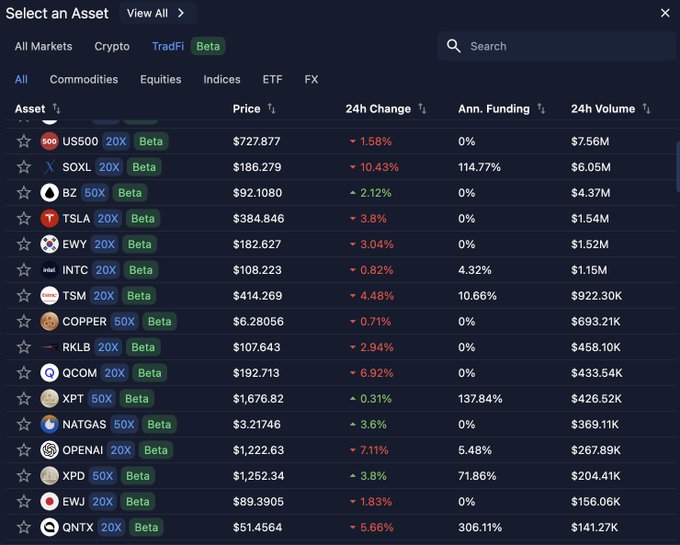Click QNTX funding 306.11%
Screen dimensions: 680x545
click(480, 527)
